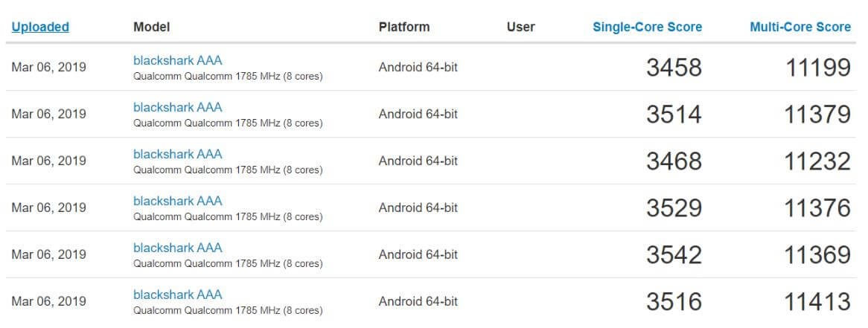868x328 pixels.
Task: Select the single-core score 3529
Action: point(674,208)
